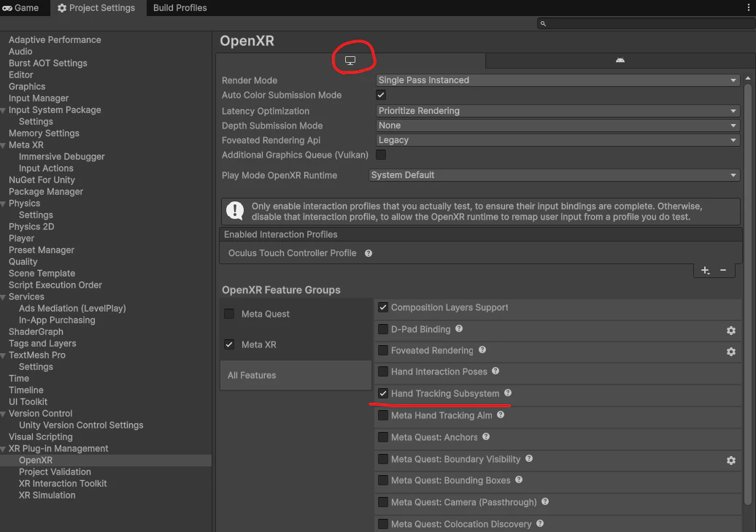Click help icon beside Meta Quest: Bounding Boxes
The height and width of the screenshot is (532, 756).
pyautogui.click(x=519, y=479)
